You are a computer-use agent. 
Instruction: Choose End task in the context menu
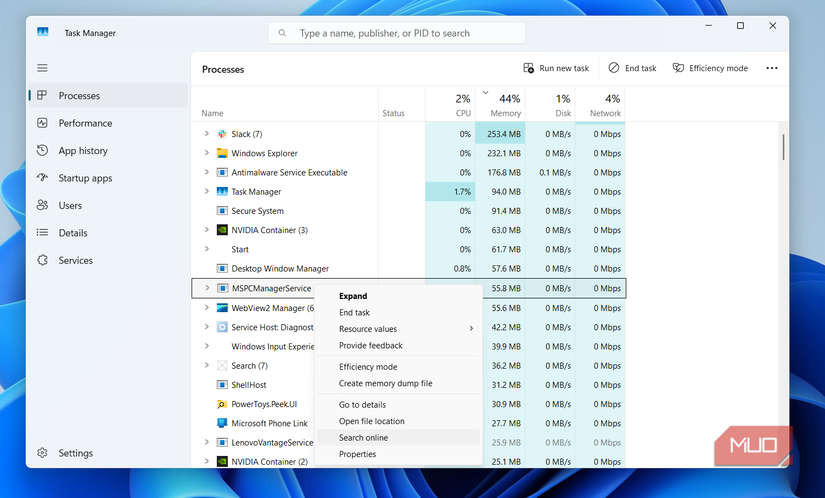[398, 312]
